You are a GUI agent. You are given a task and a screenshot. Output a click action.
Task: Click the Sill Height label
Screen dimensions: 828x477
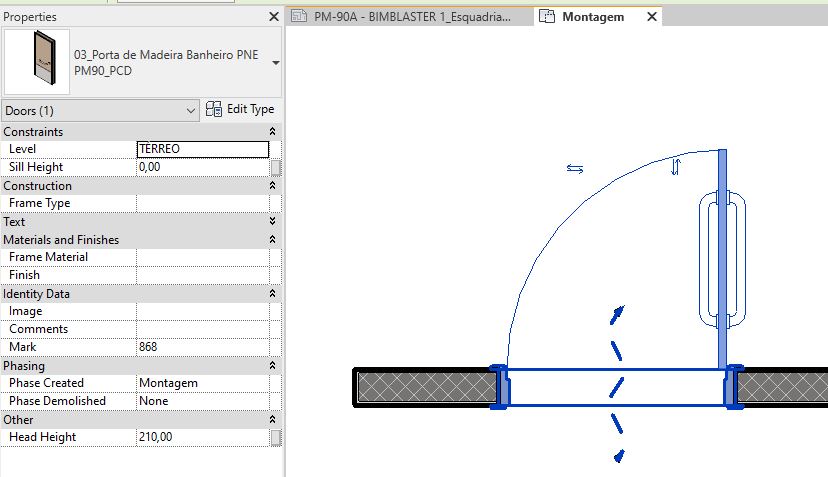click(36, 167)
